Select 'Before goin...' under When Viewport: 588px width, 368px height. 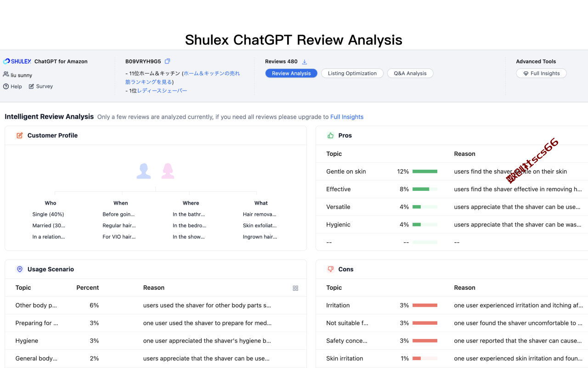click(119, 214)
